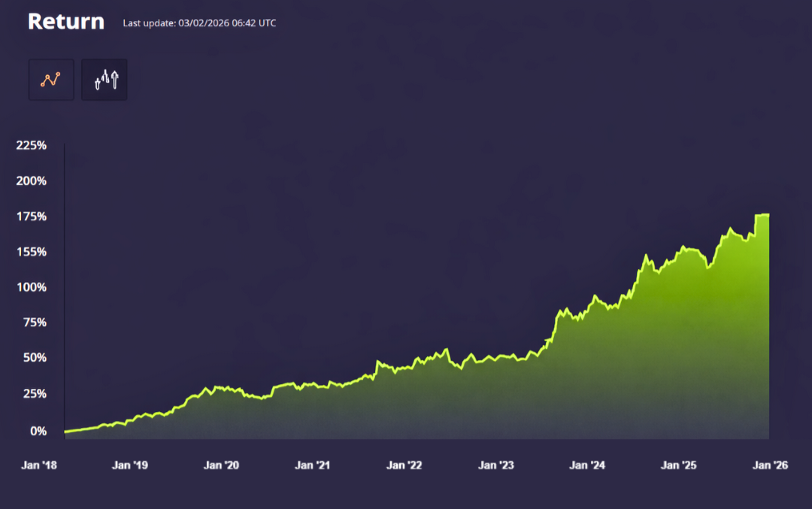The height and width of the screenshot is (509, 812).
Task: Click the 50% y-axis label
Action: pos(35,357)
